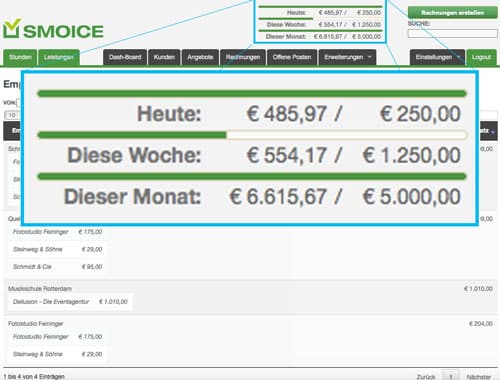Click the 1 bis 4 von 4 Einträgen status
500x380 pixels.
(x=34, y=376)
